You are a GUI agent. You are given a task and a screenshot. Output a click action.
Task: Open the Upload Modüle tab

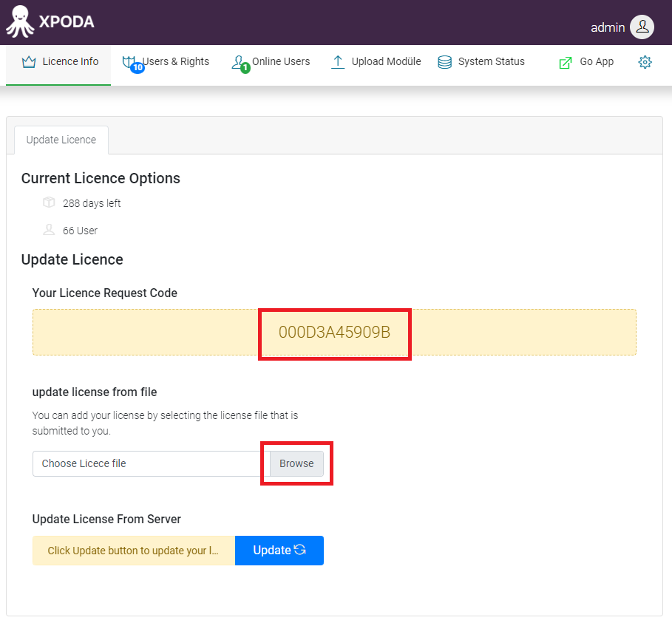[x=376, y=62]
